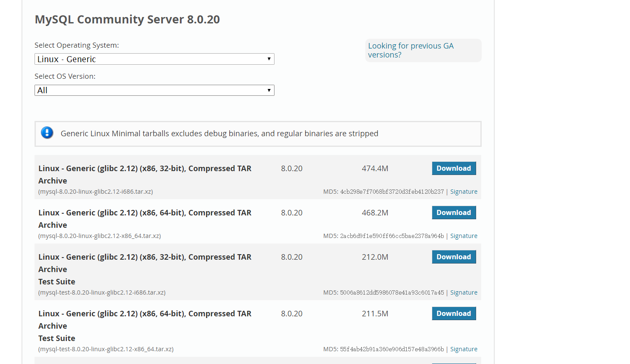Viewport: 630px width, 364px height.
Task: Open Signature link for mysql-8.0.20-linux-glibc2.12-i686
Action: pyautogui.click(x=464, y=192)
